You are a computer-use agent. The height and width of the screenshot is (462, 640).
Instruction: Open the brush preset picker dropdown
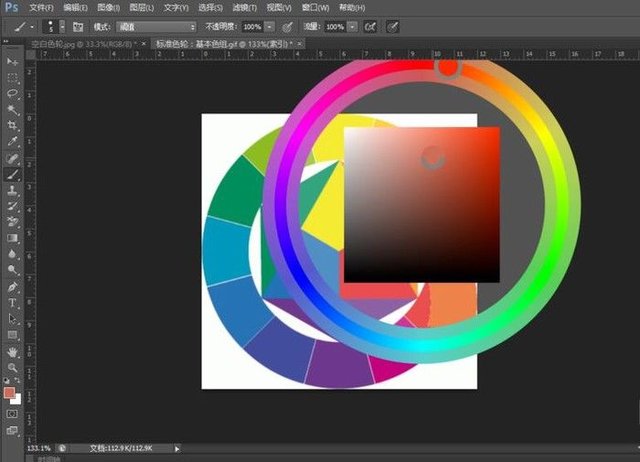[x=62, y=26]
